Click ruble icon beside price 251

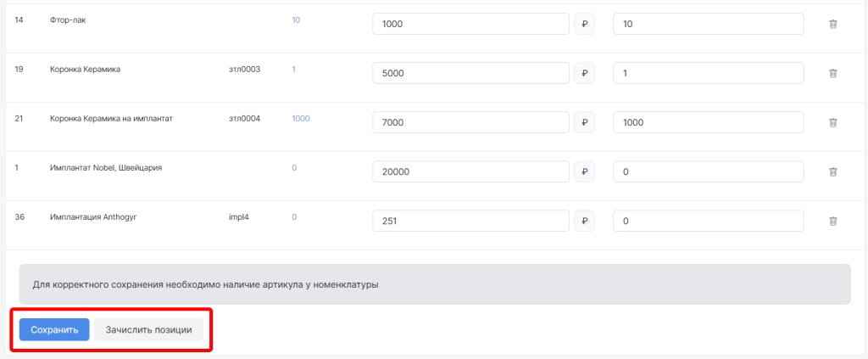(584, 222)
